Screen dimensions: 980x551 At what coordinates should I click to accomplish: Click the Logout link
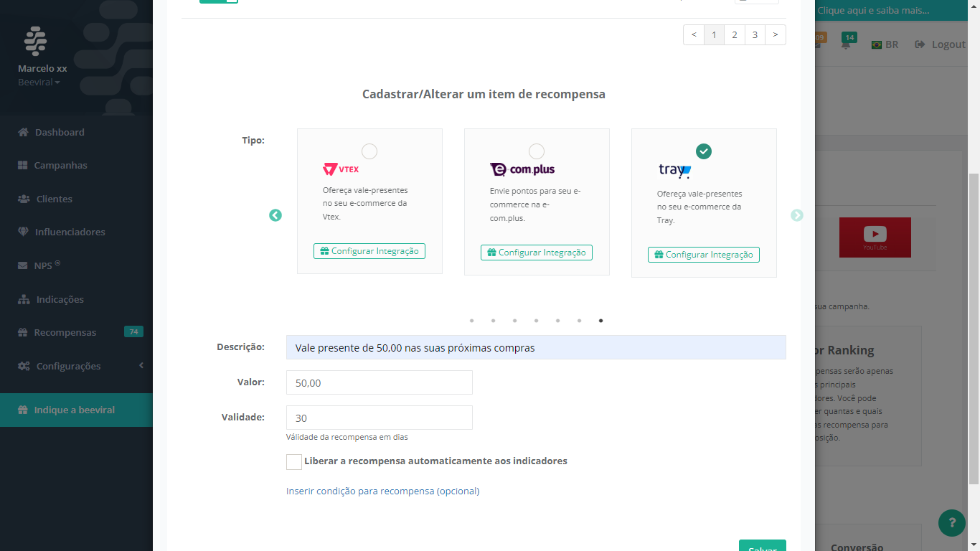941,44
